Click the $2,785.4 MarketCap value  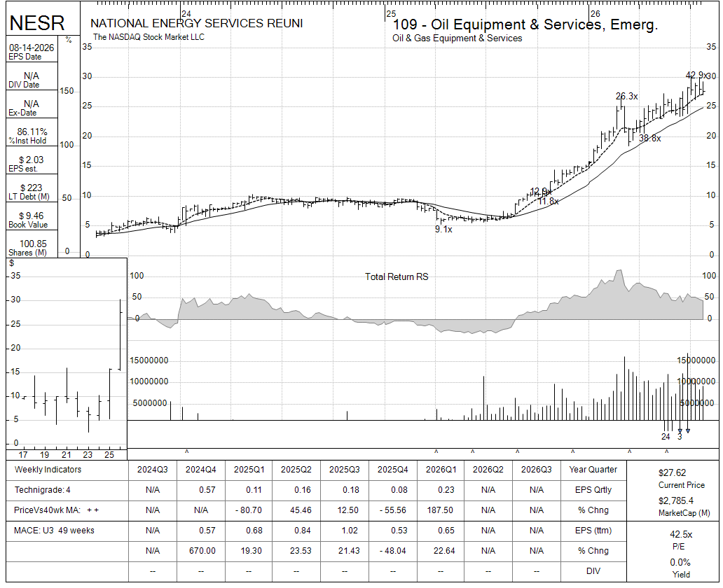[x=675, y=501]
